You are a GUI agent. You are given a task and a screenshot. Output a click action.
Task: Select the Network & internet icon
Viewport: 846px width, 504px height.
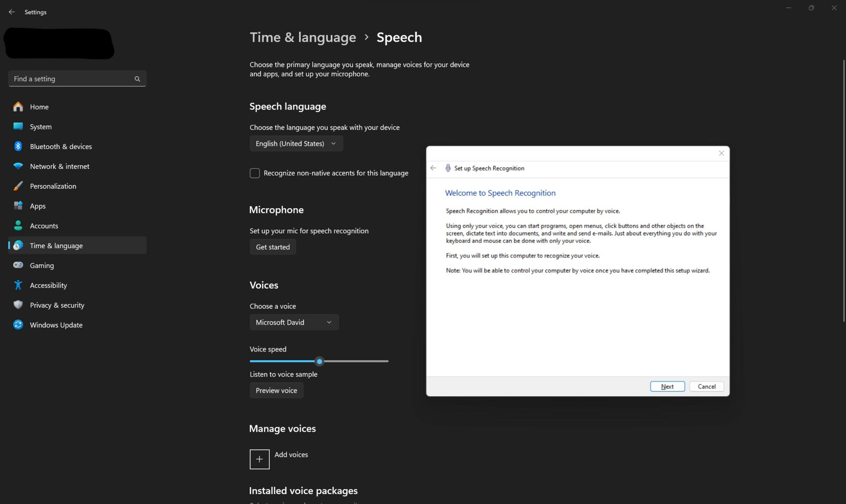click(18, 166)
